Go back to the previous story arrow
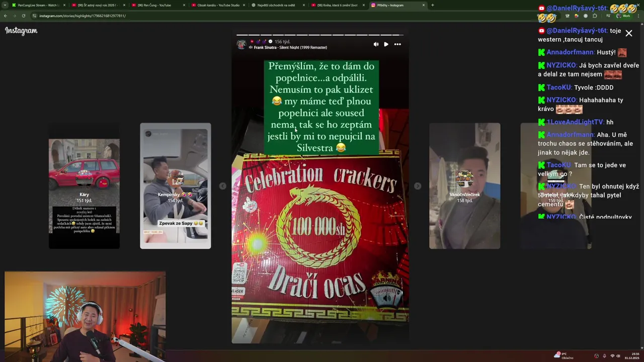The height and width of the screenshot is (362, 644). [x=222, y=186]
